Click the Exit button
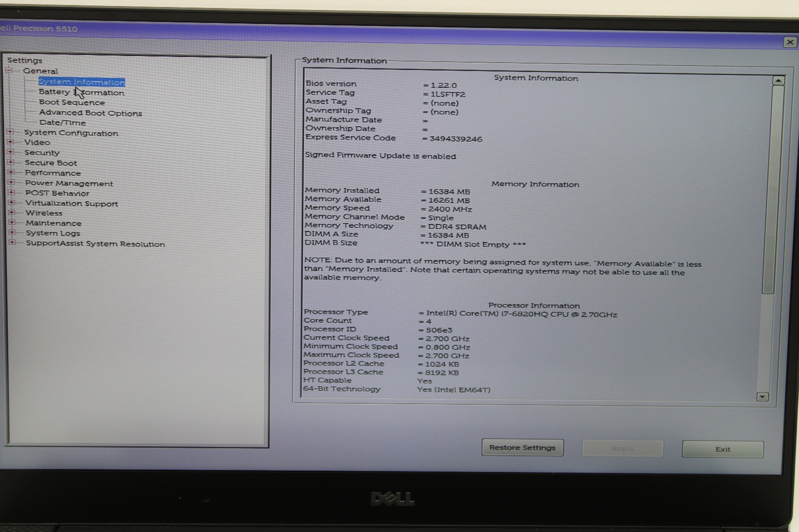Viewport: 799px width, 532px height. 723,449
